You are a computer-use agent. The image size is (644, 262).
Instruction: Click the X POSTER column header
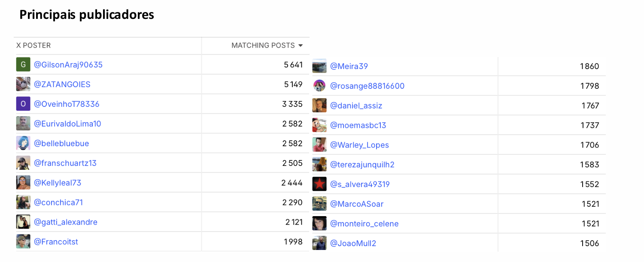[x=33, y=45]
